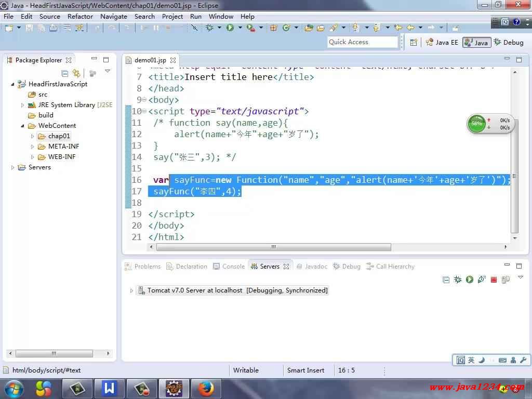Expand the Tomcat v7.0 Server entry
This screenshot has width=532, height=399.
[x=131, y=290]
